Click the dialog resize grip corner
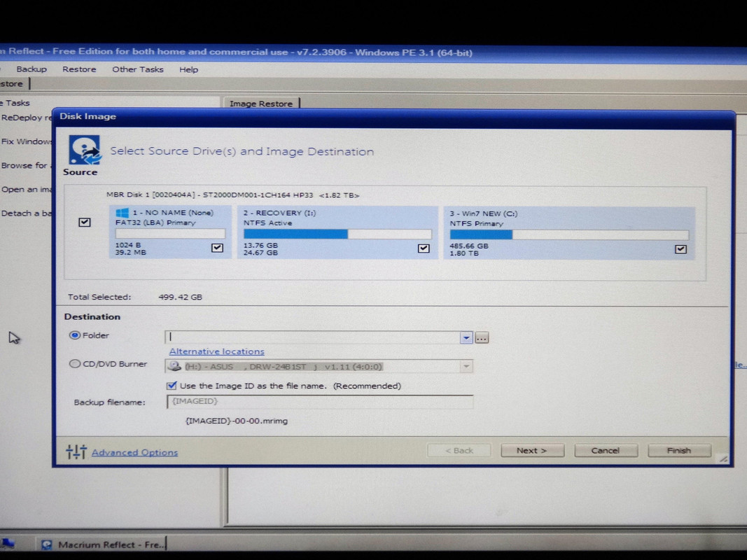747x560 pixels. pos(723,458)
